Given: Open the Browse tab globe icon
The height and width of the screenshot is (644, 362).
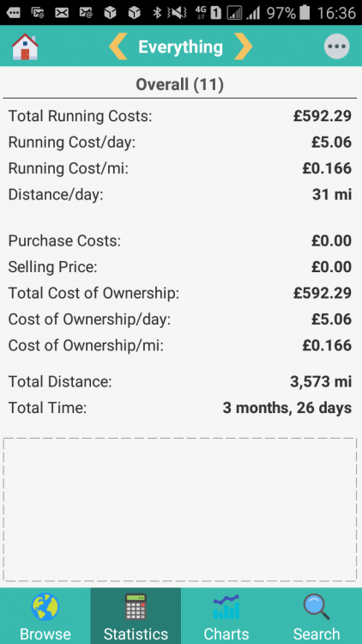Looking at the screenshot, I should tap(45, 606).
